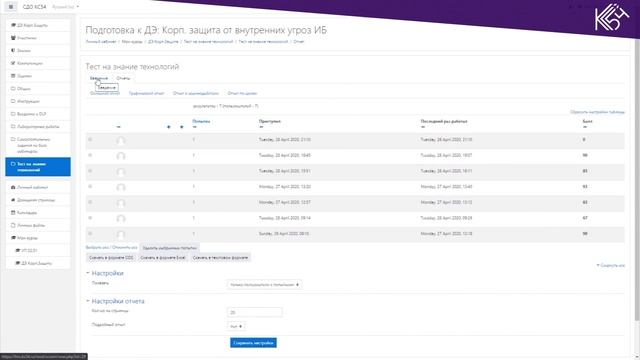Image resolution: width=640 pixels, height=360 pixels.
Task: Click СДО КС54 site name in header
Action: click(35, 7)
